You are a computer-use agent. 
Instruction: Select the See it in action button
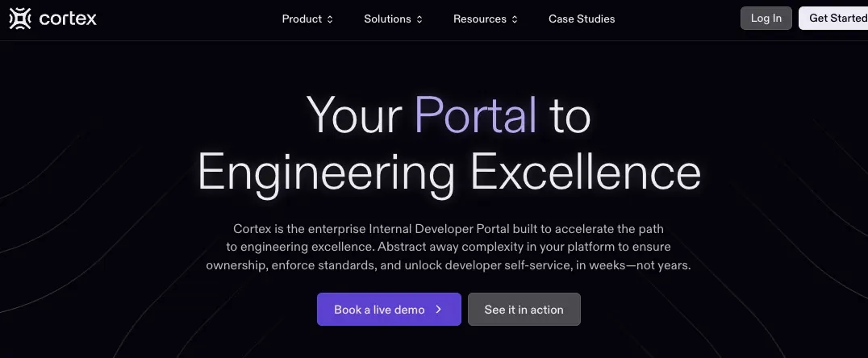coord(524,310)
